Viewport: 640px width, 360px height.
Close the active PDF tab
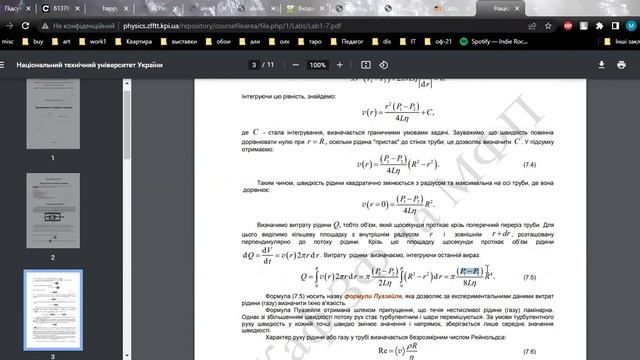tap(517, 8)
